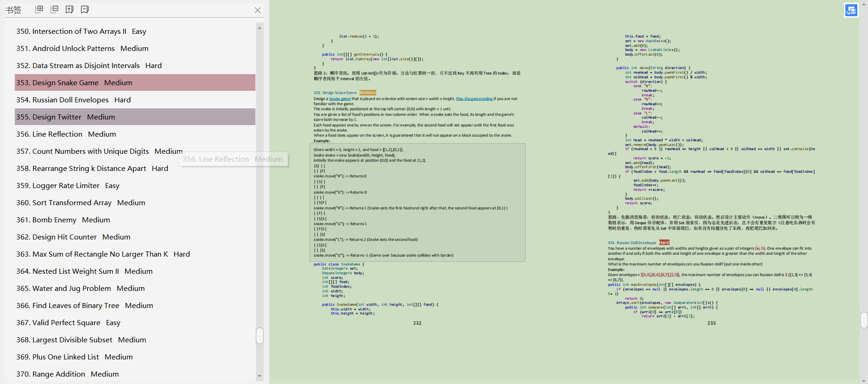Collapse all bookmarks in the panel

click(x=55, y=9)
